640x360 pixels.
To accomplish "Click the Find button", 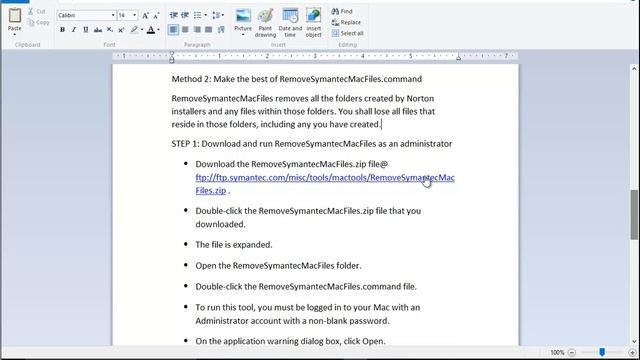I will (x=342, y=11).
